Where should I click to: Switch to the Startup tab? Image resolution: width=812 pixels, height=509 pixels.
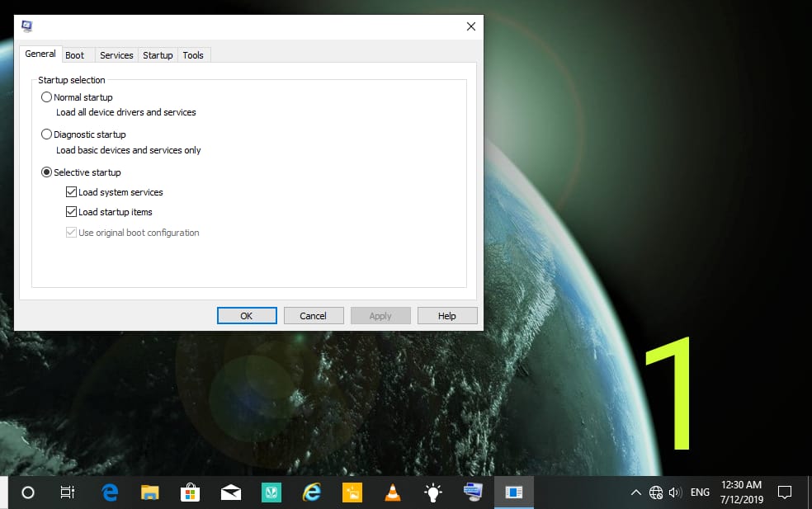pos(158,55)
